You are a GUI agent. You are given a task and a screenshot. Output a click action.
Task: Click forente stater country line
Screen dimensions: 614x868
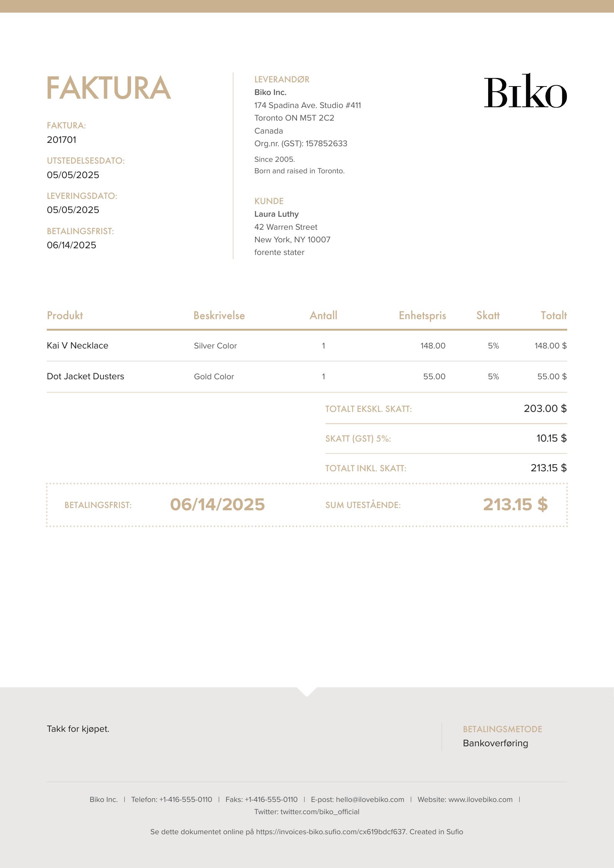click(x=279, y=252)
